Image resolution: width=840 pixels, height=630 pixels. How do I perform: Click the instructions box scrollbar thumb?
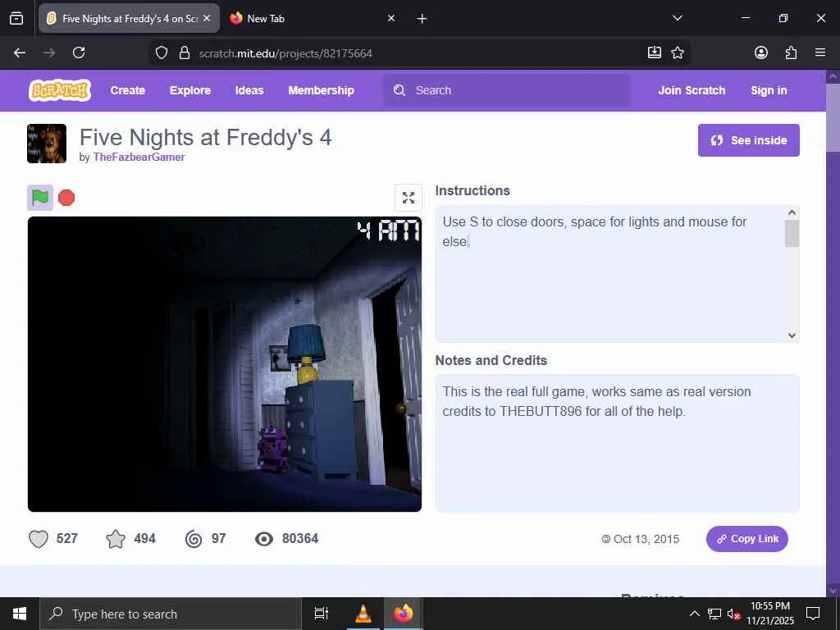click(x=792, y=234)
